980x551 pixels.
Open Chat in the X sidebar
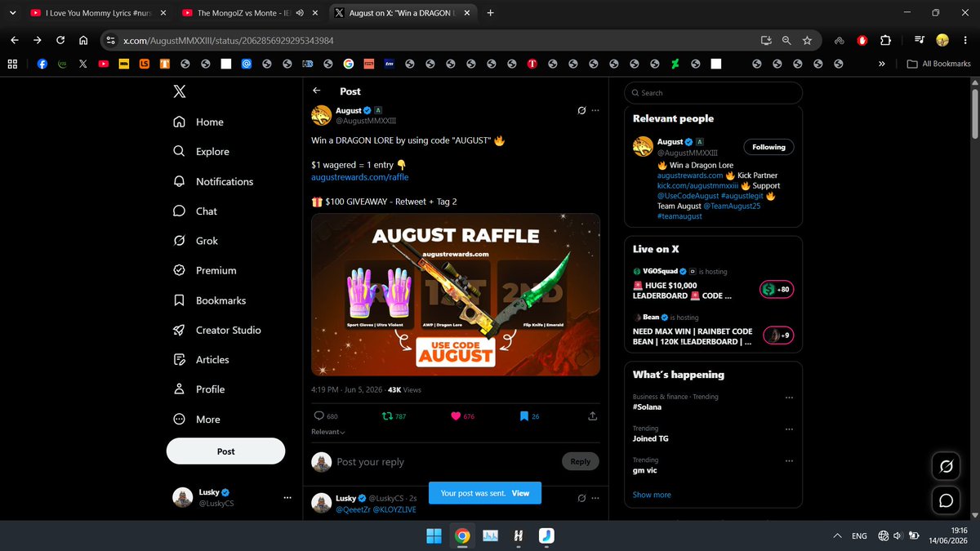click(x=195, y=211)
